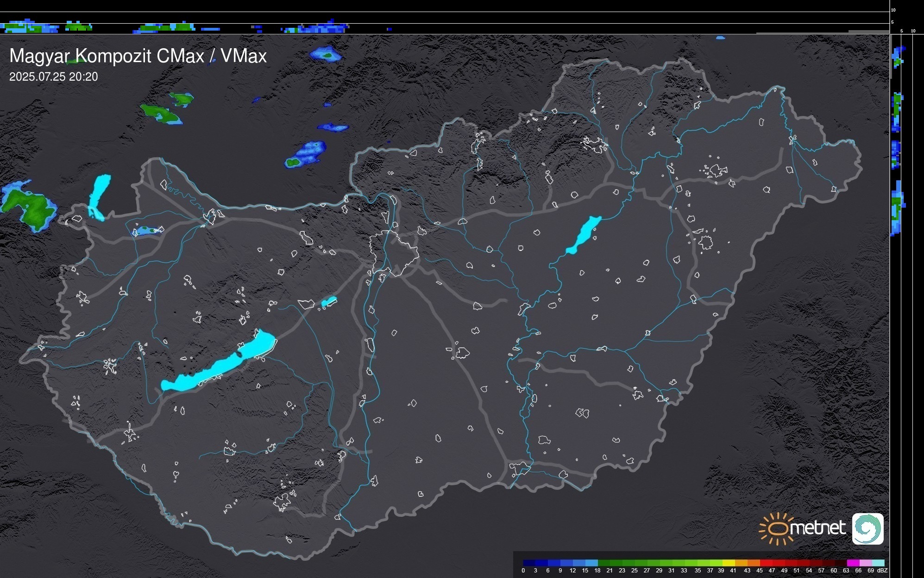The image size is (924, 578).
Task: Click the 2025.07.25 20:20 timestamp
Action: 54,77
